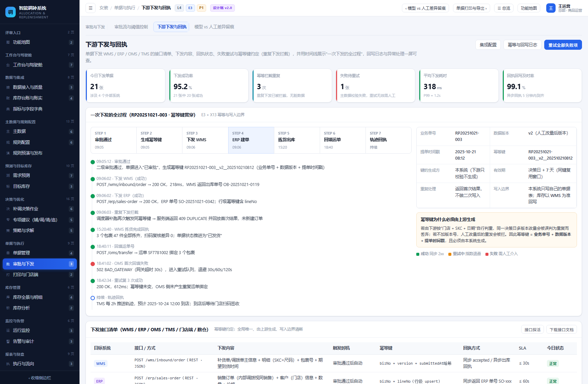Select STEP 4 ERP 建单 step card
Screen dimensions: 588x384
tap(251, 140)
